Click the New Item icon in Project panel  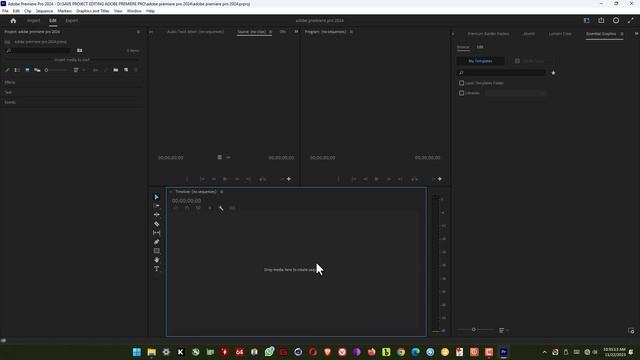click(126, 70)
